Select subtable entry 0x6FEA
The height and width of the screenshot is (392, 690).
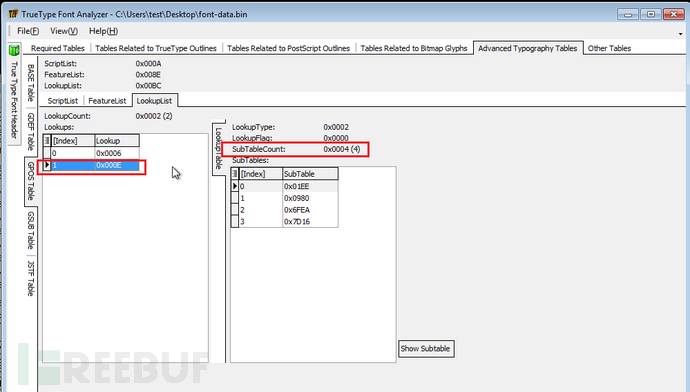coord(285,210)
